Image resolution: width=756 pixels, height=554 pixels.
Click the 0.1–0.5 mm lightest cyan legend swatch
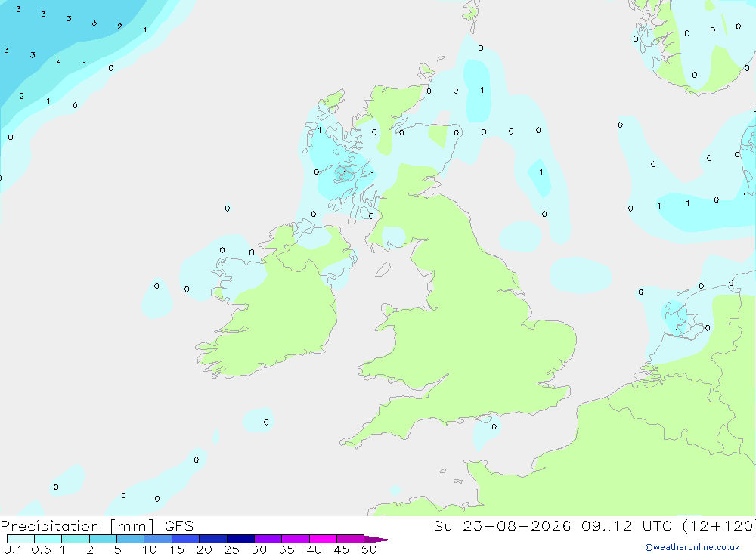tap(20, 539)
